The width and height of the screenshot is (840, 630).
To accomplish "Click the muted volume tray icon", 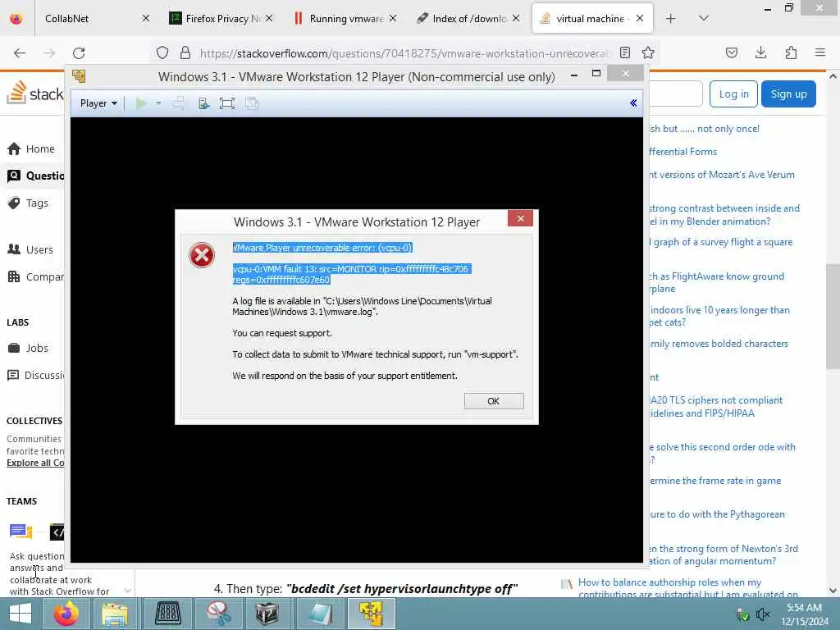I will pos(762,614).
